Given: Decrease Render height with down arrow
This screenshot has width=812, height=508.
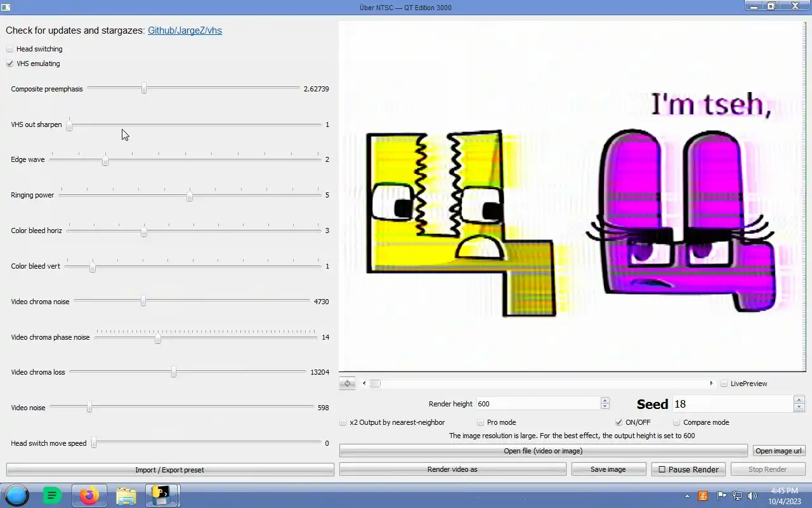Looking at the screenshot, I should 605,407.
